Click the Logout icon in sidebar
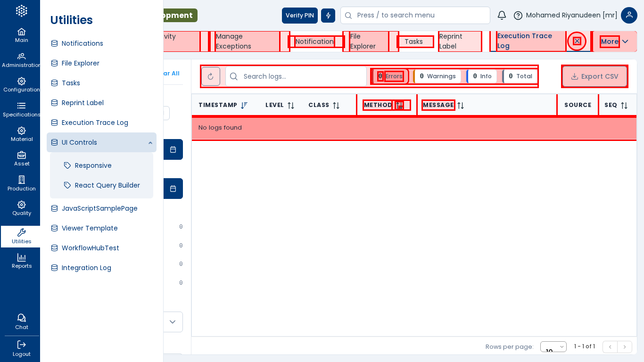Image resolution: width=644 pixels, height=362 pixels. [x=22, y=348]
